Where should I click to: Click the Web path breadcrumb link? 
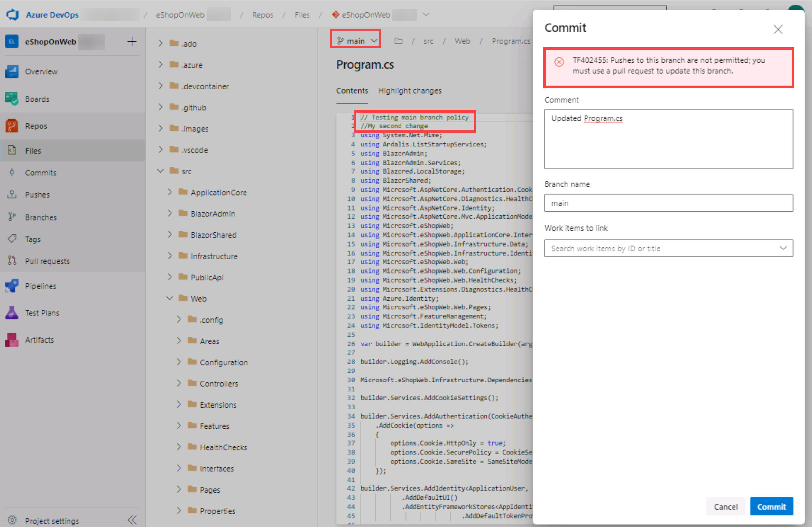462,41
